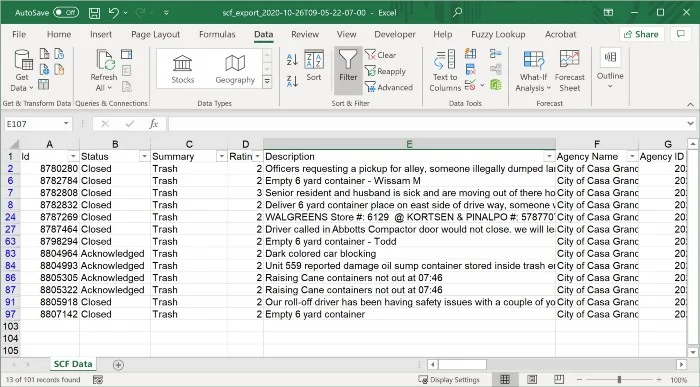The width and height of the screenshot is (700, 387).
Task: Switch to the View tab
Action: tap(346, 34)
